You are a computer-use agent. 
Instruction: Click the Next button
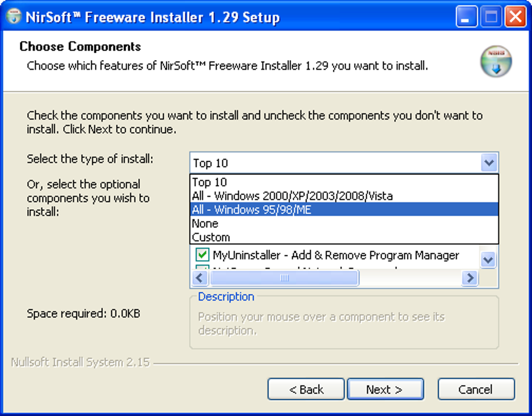click(x=385, y=389)
